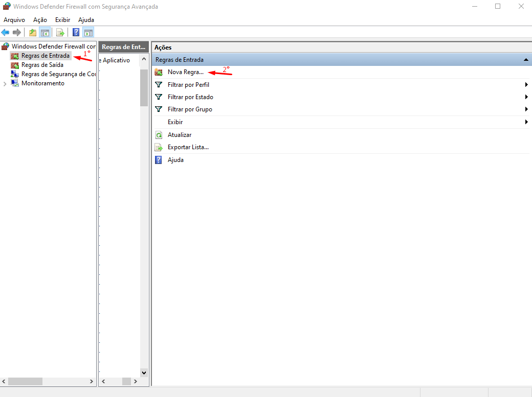Open the Filtrar por Estado submenu arrow
The width and height of the screenshot is (532, 397).
click(526, 97)
